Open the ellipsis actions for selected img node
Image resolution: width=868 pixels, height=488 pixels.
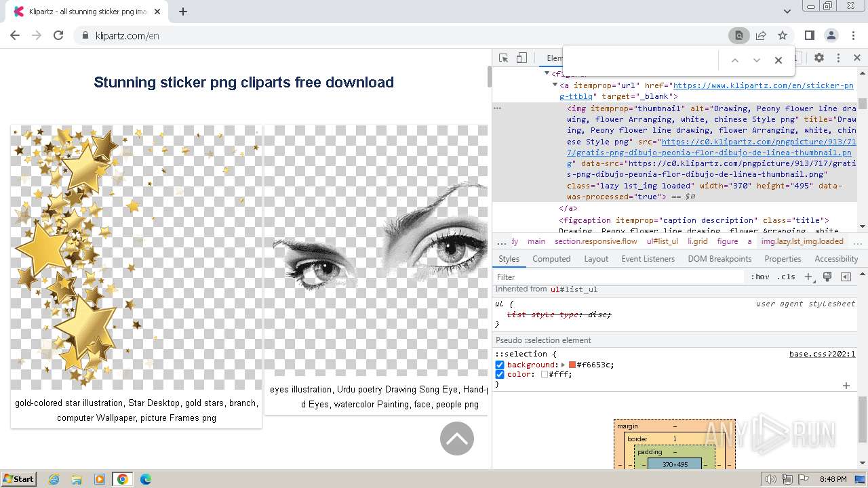(x=497, y=108)
